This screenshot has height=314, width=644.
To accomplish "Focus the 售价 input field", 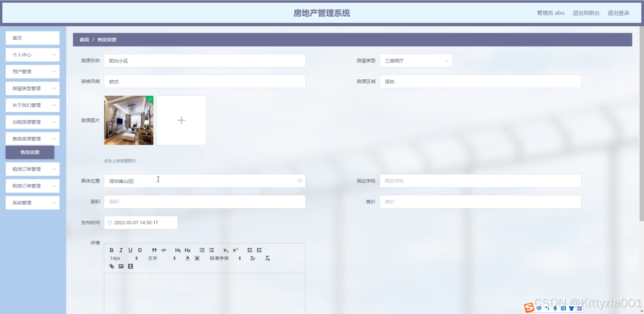I will tap(480, 202).
